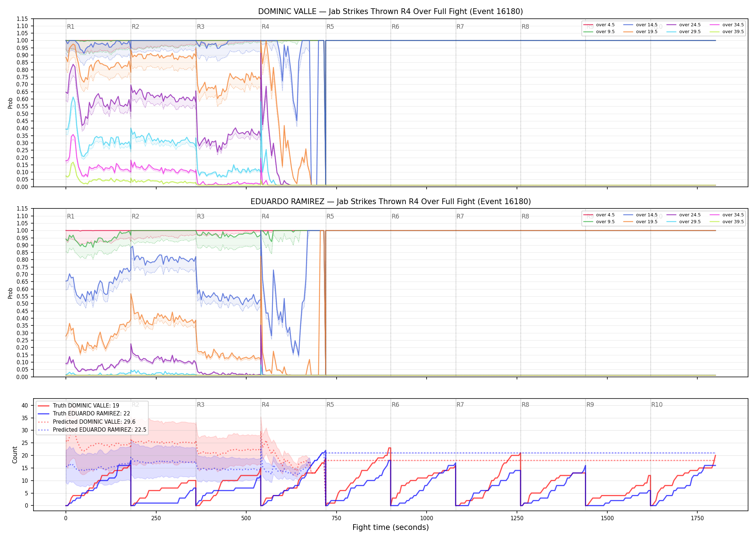The width and height of the screenshot is (756, 540).
Task: Click R1 marker in Dominic Valle chart
Action: point(71,27)
